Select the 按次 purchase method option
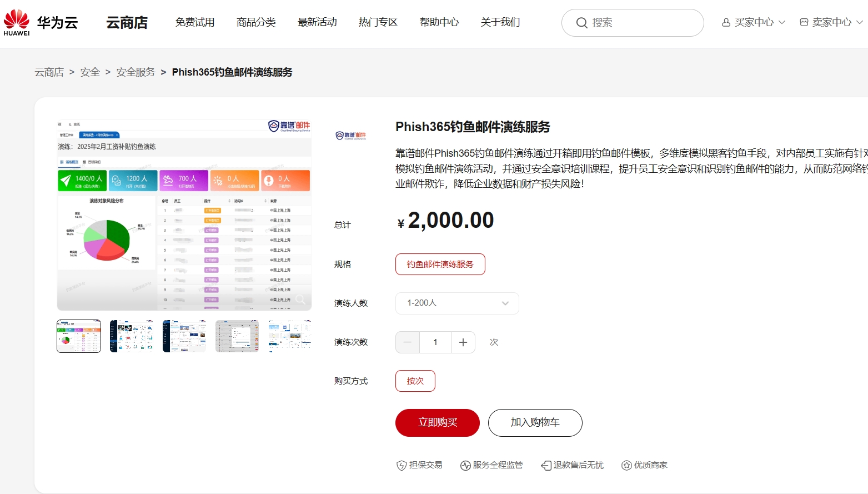The height and width of the screenshot is (494, 868). pos(415,381)
